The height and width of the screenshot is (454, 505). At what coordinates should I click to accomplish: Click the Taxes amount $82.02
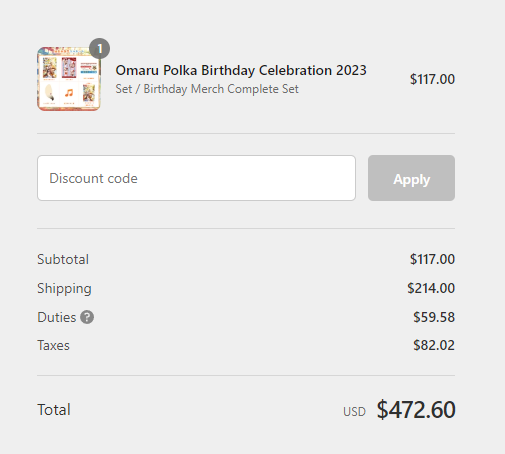(434, 345)
